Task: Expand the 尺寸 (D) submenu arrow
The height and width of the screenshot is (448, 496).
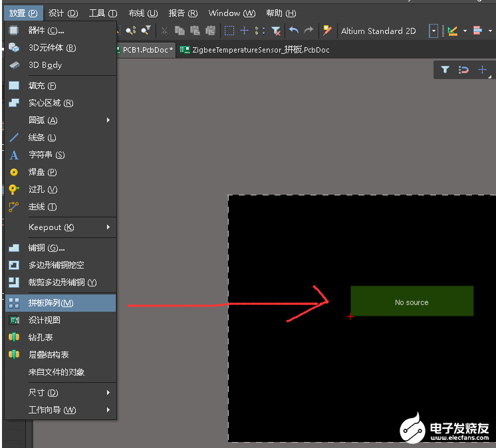Action: [x=108, y=393]
